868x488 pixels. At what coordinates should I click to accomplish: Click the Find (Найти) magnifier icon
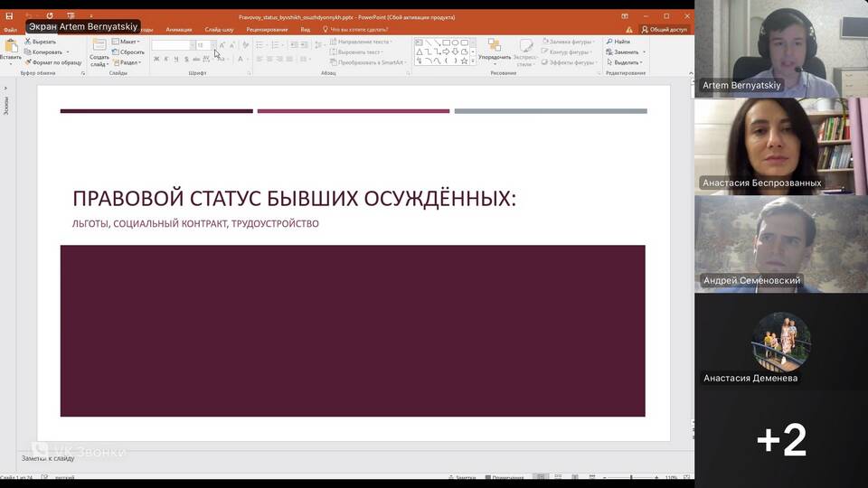click(609, 42)
